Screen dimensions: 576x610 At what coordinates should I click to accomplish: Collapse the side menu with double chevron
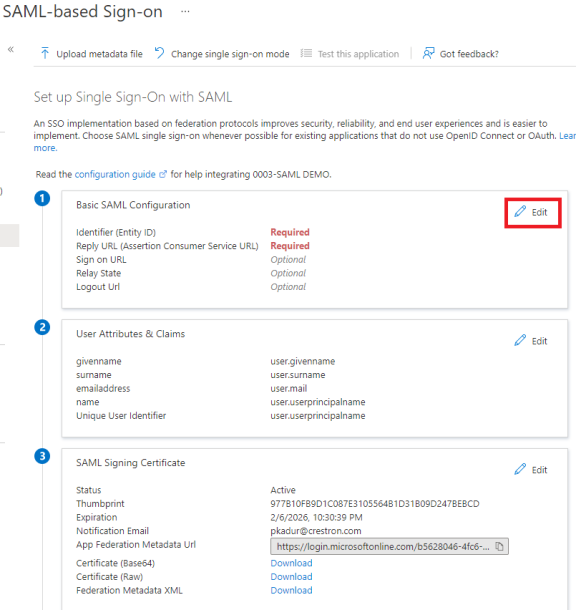pos(11,49)
